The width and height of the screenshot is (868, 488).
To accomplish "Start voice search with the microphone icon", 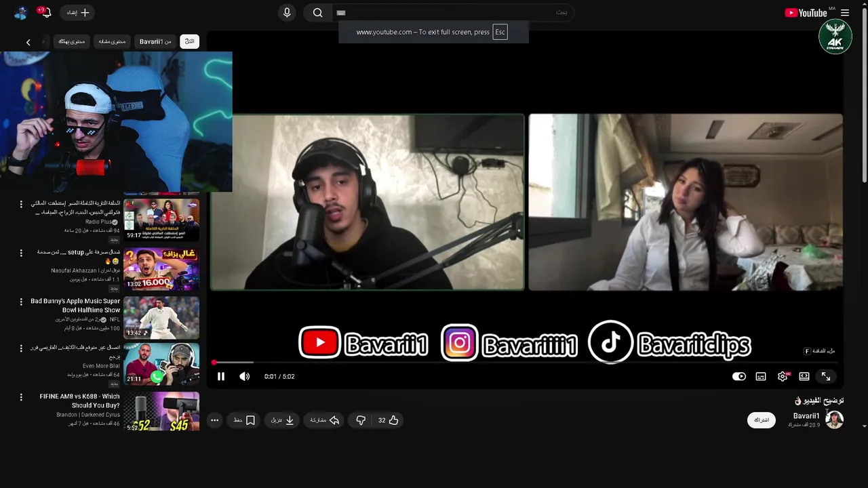I will point(287,12).
